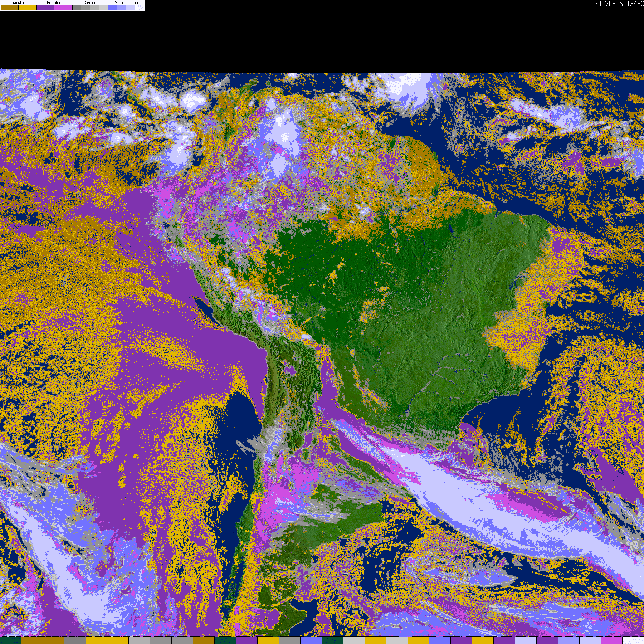Viewport: 644px width, 644px height.
Task: Click the magenta cell in bottom strip
Action: tap(611, 640)
